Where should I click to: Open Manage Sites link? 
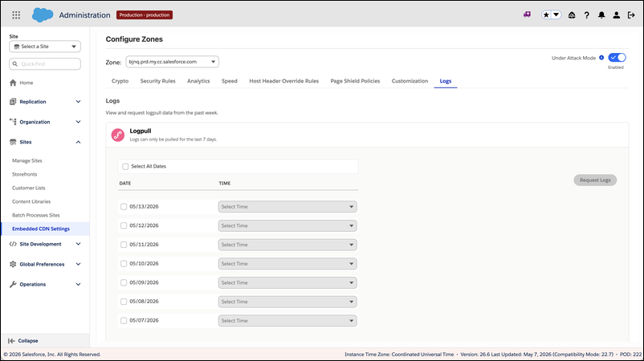[x=27, y=160]
